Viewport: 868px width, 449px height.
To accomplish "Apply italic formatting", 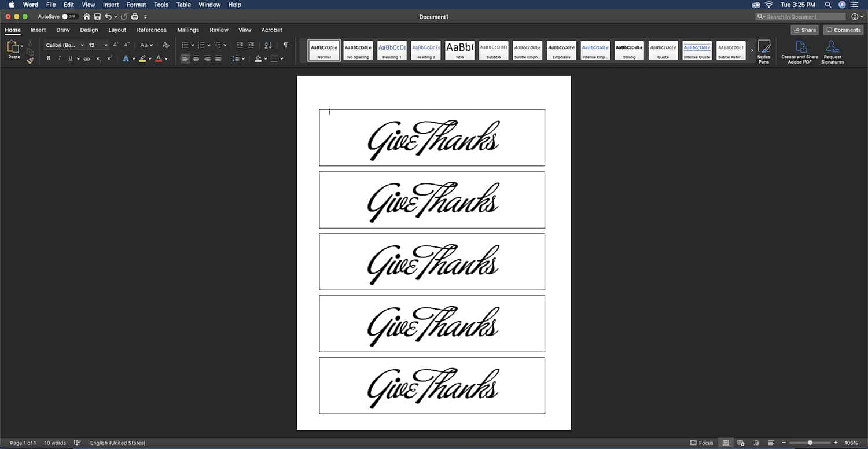I will [x=59, y=58].
